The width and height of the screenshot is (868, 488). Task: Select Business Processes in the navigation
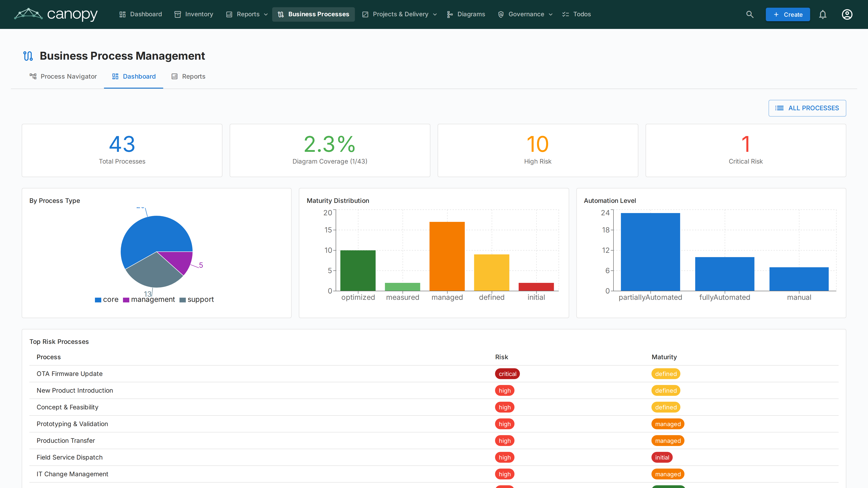coord(313,14)
